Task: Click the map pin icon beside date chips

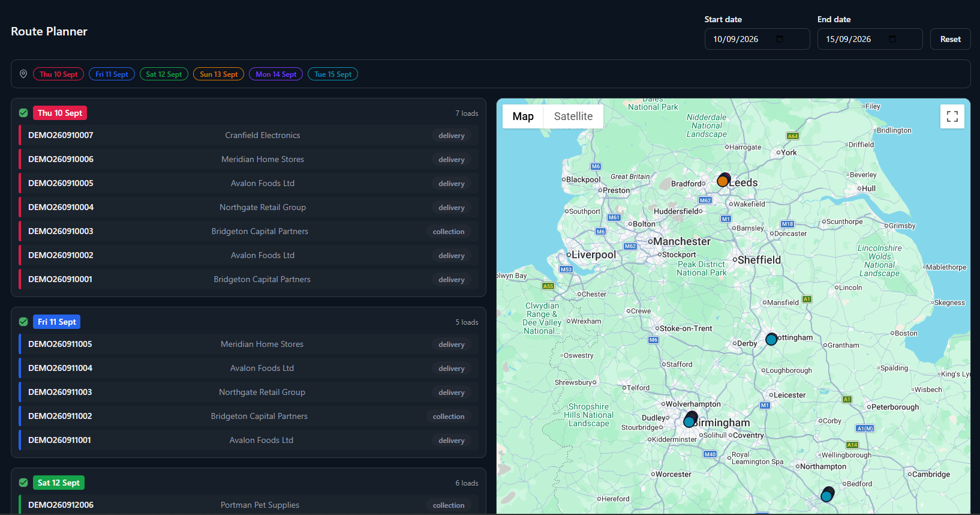Action: tap(23, 74)
